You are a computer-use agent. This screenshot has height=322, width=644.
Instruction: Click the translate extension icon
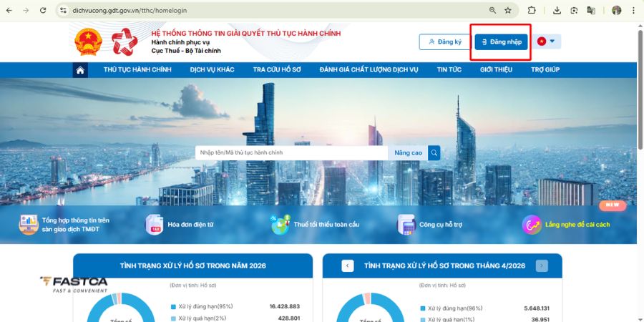point(591,10)
